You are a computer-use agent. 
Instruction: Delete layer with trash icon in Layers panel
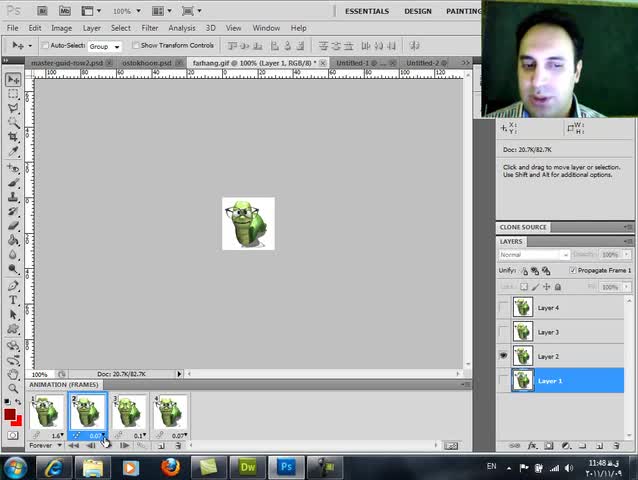point(616,445)
